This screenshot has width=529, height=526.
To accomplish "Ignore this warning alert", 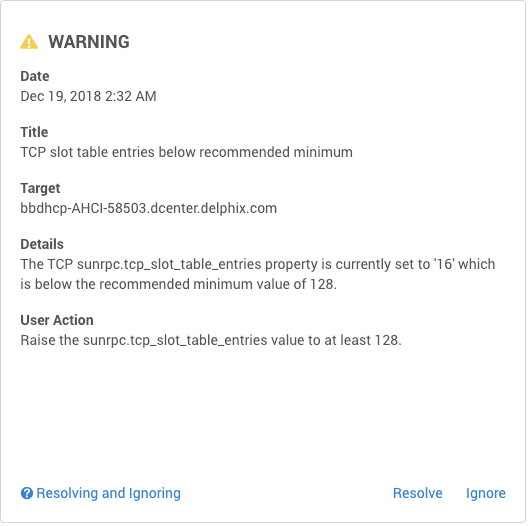I will pyautogui.click(x=485, y=493).
